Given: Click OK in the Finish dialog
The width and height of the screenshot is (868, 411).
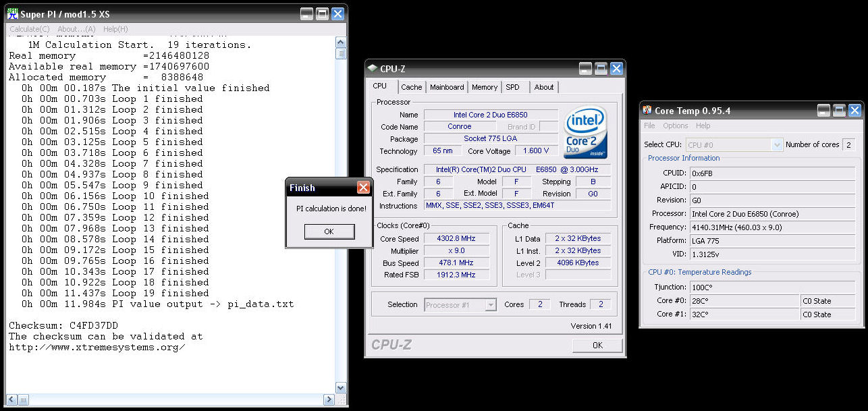Looking at the screenshot, I should click(329, 231).
